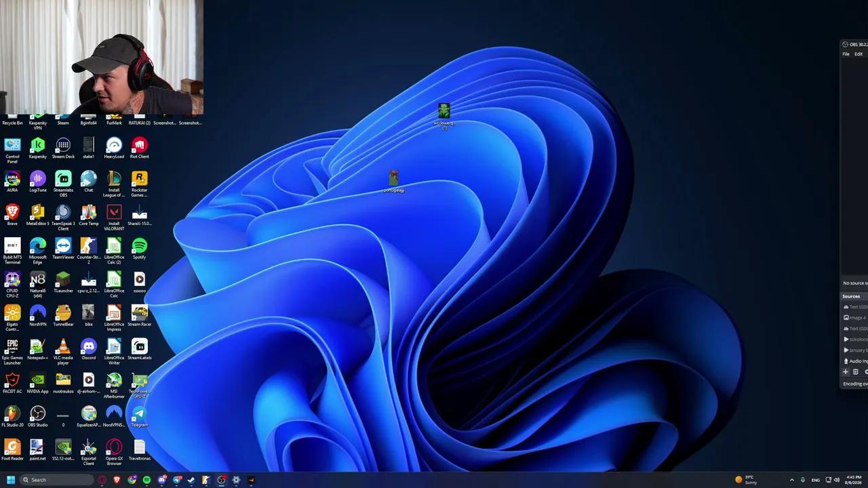
Task: Select the Recycle Bin desktop icon
Action: click(12, 121)
